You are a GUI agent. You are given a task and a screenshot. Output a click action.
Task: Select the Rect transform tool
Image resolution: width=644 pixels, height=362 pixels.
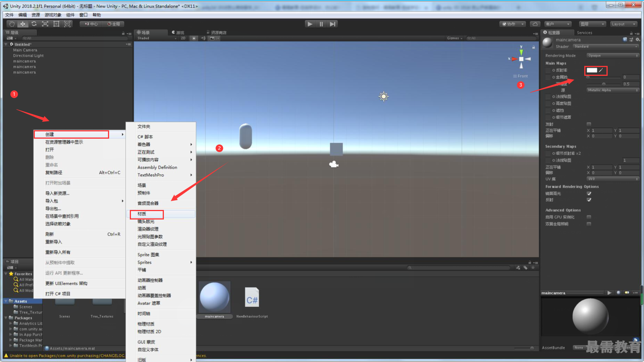[x=56, y=24]
